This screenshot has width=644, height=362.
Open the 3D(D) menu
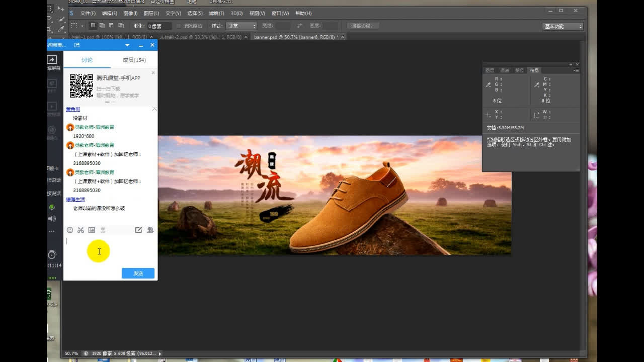pyautogui.click(x=236, y=13)
